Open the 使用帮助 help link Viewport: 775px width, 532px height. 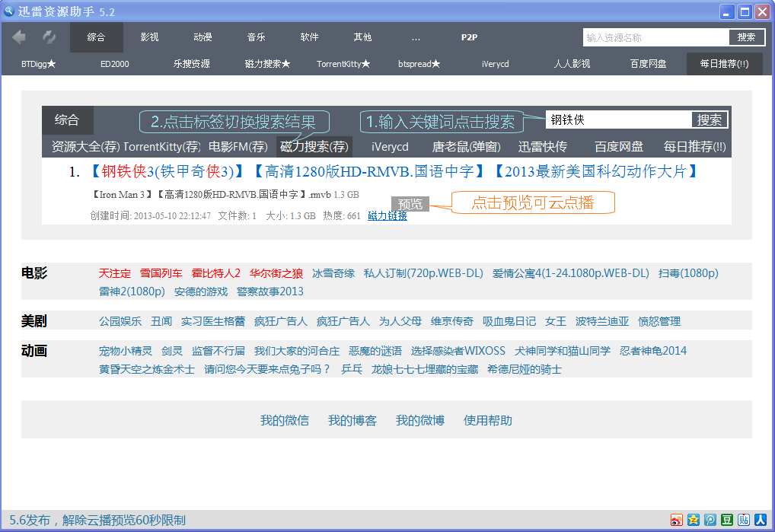tap(488, 420)
